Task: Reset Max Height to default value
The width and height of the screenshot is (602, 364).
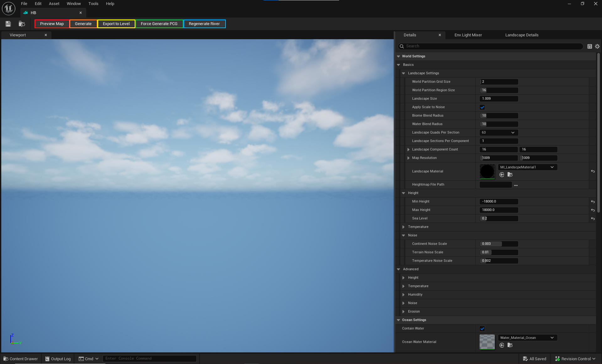Action: coord(593,210)
